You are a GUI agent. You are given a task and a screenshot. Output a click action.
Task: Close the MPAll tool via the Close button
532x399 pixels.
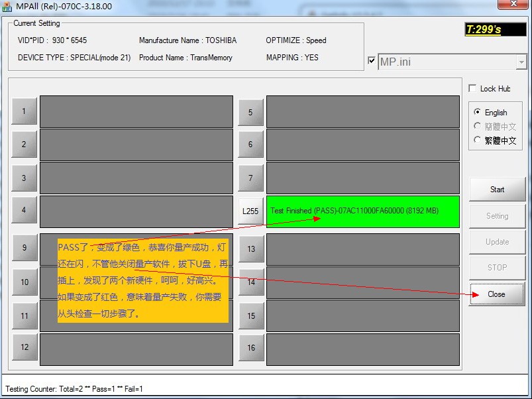(496, 294)
